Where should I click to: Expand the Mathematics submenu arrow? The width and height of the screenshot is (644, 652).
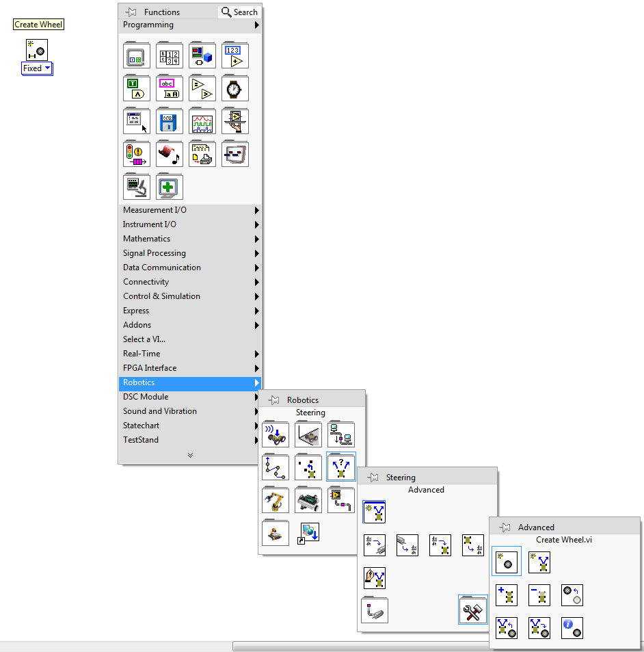click(257, 239)
